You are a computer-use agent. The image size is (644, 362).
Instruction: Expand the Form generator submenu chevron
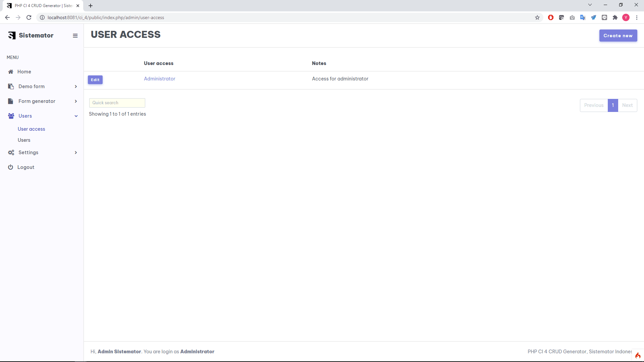(76, 101)
